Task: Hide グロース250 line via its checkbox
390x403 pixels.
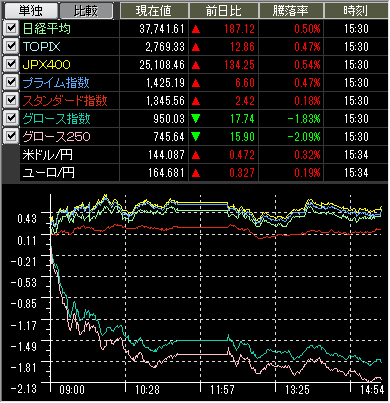Action: click(x=11, y=136)
